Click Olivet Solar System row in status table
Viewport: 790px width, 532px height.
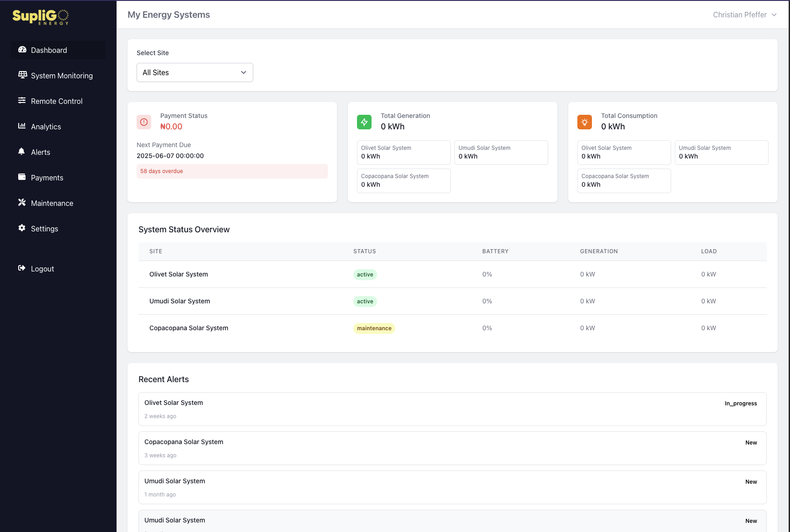453,274
